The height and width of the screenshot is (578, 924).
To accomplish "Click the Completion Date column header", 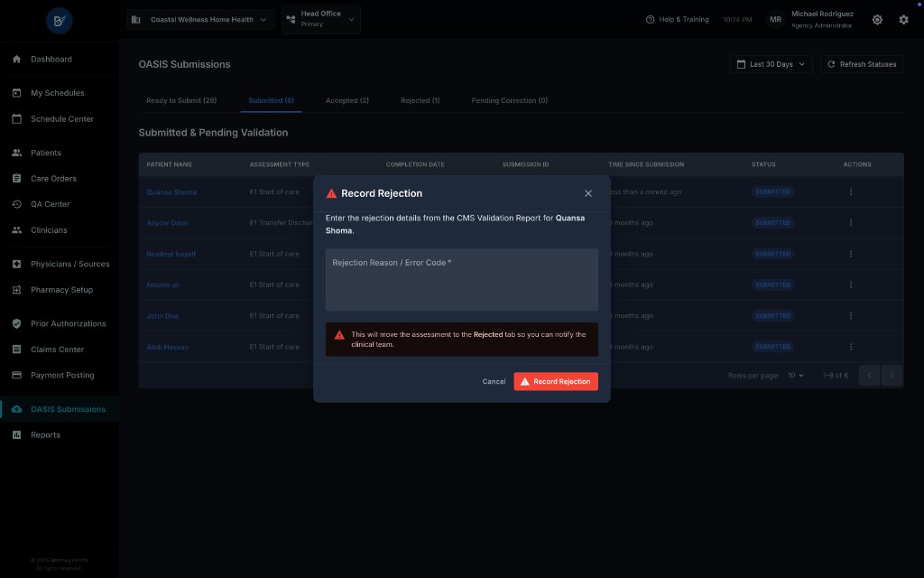I will (415, 164).
